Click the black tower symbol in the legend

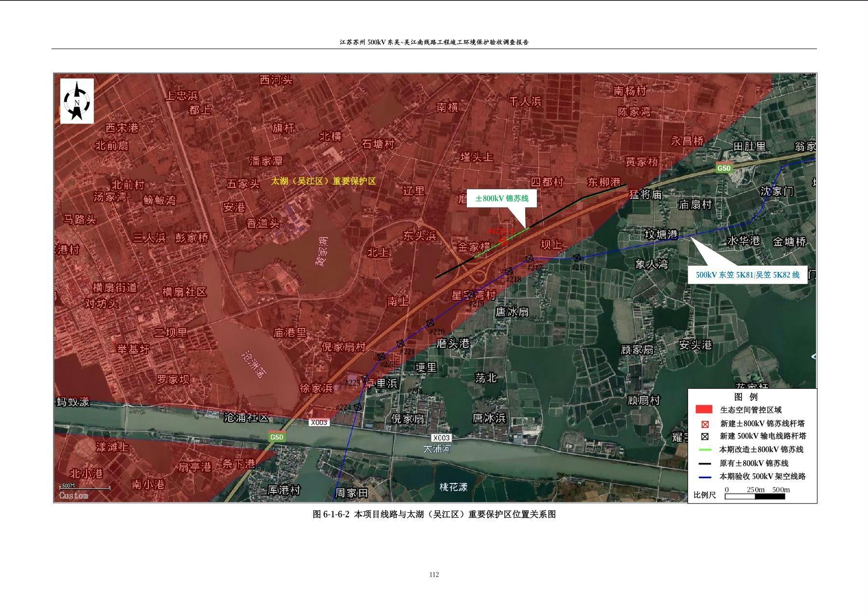tap(705, 436)
